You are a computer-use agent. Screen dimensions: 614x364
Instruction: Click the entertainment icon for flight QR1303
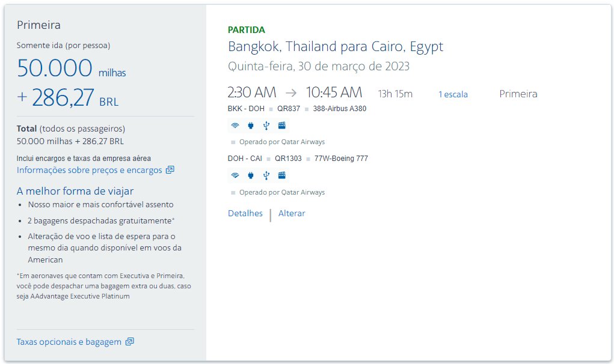click(x=282, y=175)
